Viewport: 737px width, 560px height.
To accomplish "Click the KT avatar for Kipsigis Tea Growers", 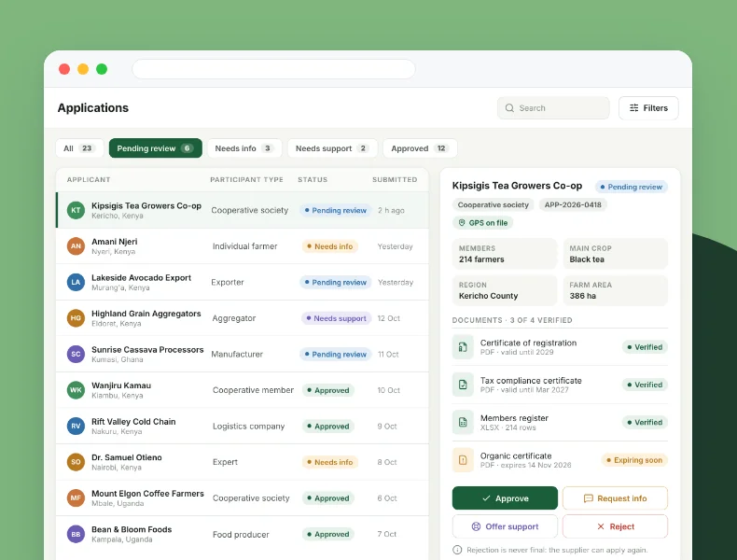I will coord(76,210).
